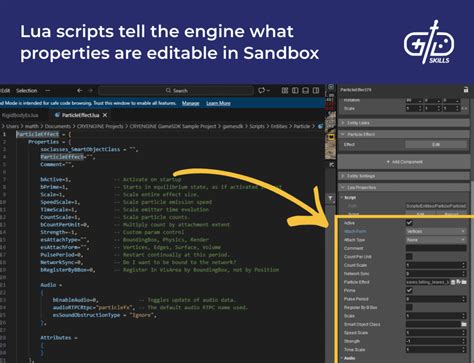Open folder icon beside Particle Effect field
This screenshot has height=363, width=474.
click(x=464, y=282)
